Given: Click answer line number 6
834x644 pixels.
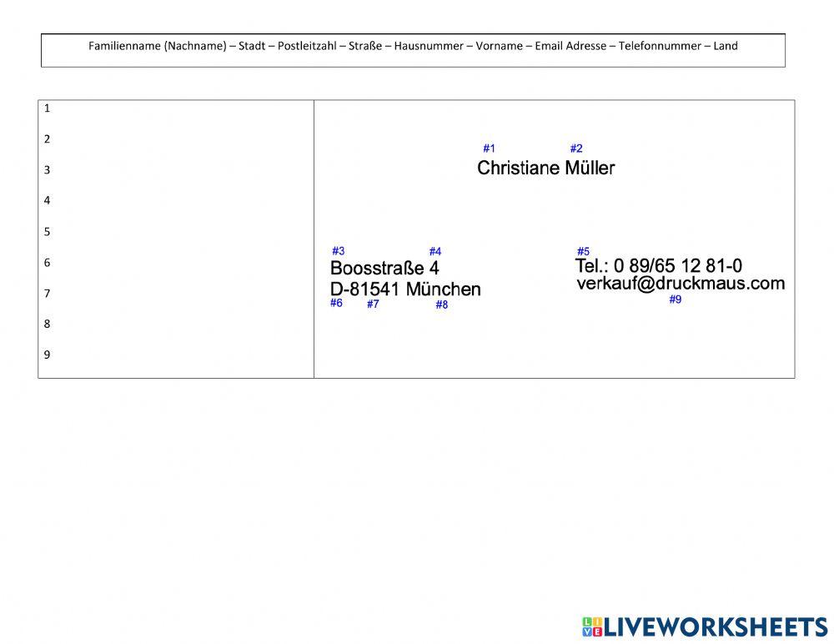Looking at the screenshot, I should click(x=175, y=263).
